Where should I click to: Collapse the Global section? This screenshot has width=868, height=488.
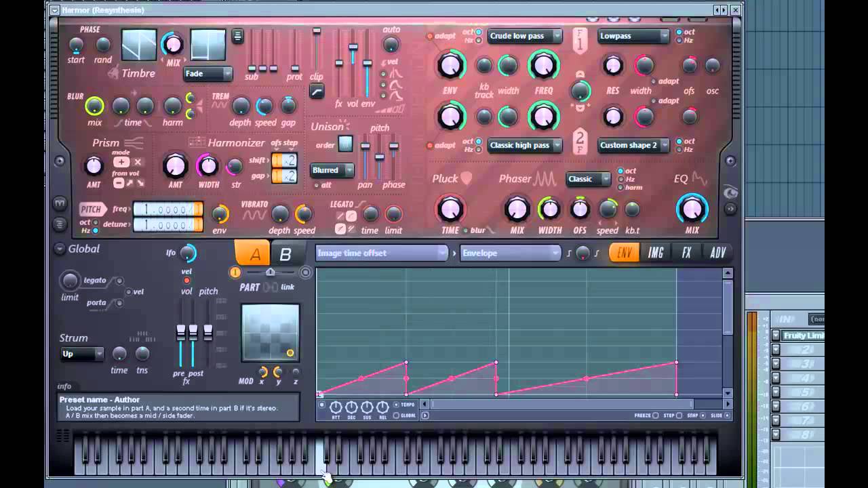pyautogui.click(x=60, y=249)
